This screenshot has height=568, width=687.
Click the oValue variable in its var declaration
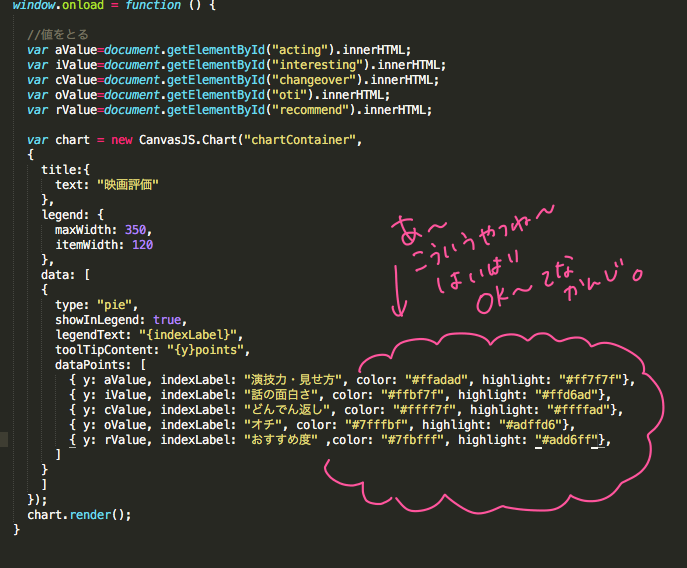pyautogui.click(x=76, y=95)
